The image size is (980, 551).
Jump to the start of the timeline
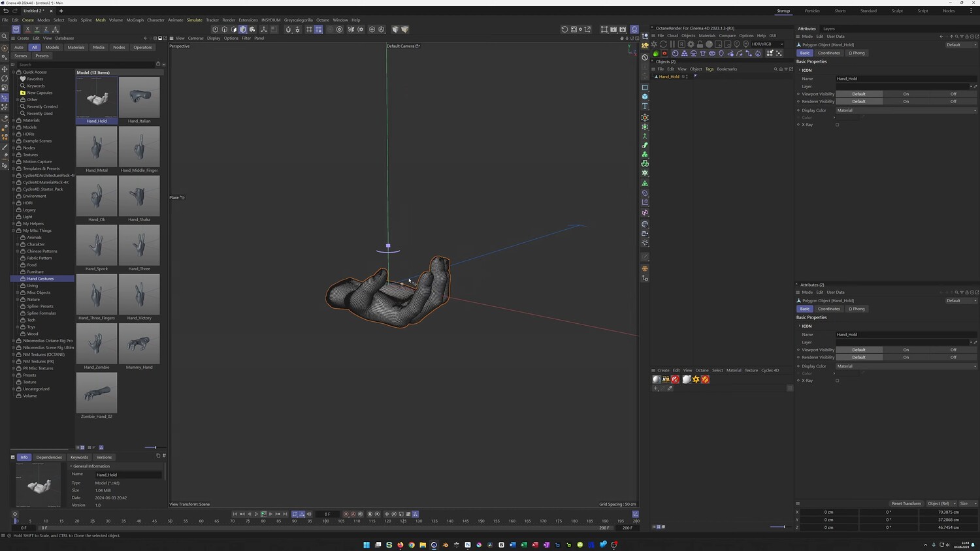[235, 514]
